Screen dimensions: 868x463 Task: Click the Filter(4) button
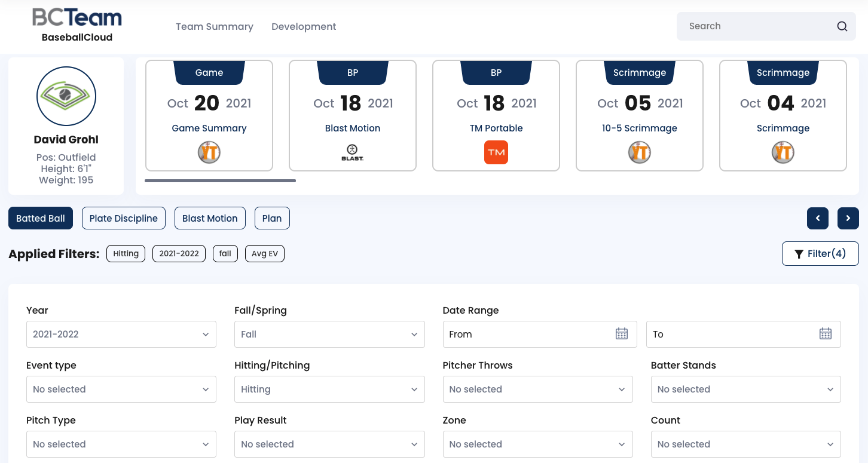pyautogui.click(x=820, y=254)
